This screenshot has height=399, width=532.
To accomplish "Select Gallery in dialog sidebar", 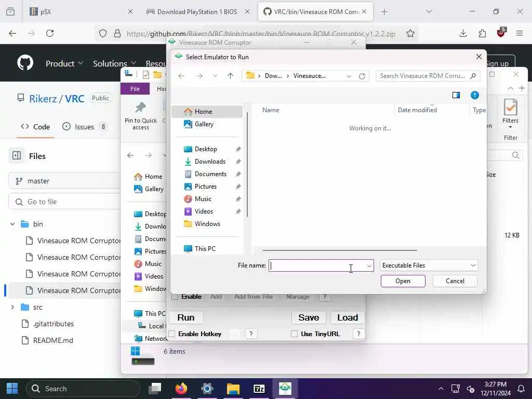I will click(204, 124).
